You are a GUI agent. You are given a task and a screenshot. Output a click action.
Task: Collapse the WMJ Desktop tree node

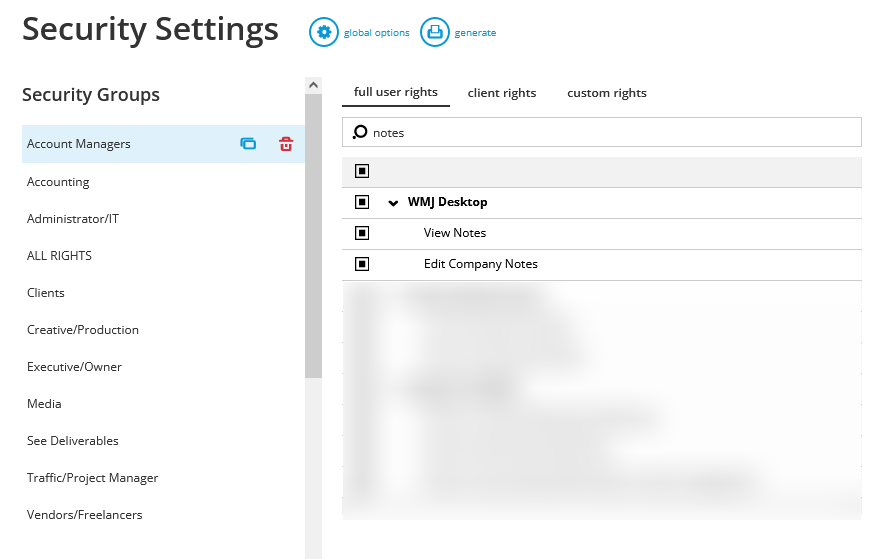pyautogui.click(x=393, y=203)
